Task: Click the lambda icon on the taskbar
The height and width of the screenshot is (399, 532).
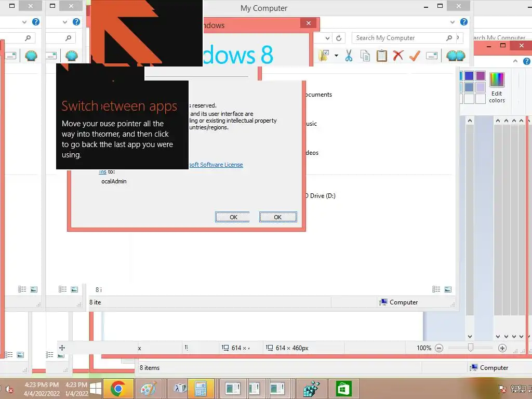Action: 180,389
